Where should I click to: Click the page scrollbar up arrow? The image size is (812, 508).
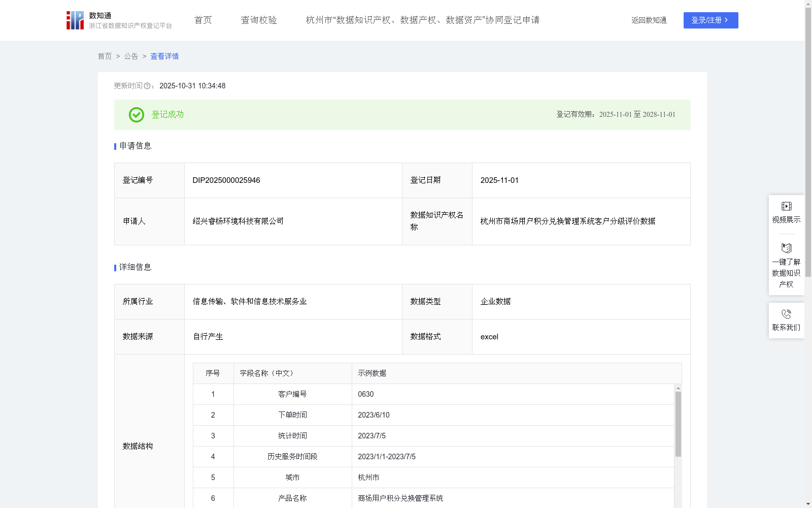[x=808, y=4]
